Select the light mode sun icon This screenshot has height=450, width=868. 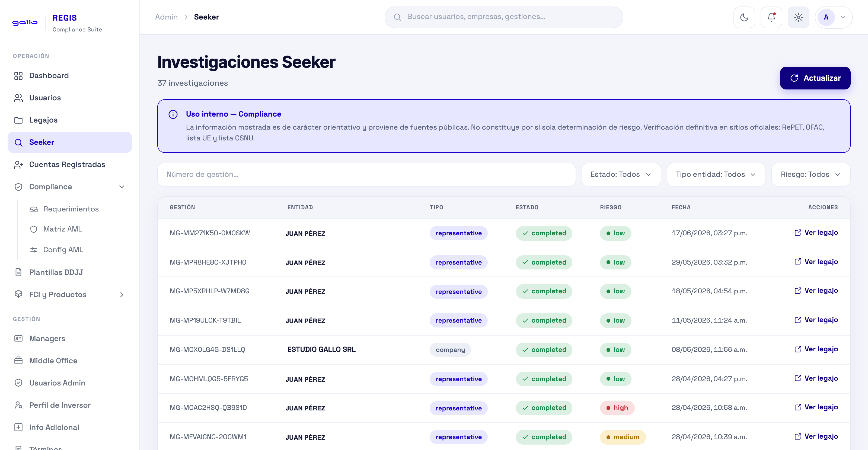798,17
